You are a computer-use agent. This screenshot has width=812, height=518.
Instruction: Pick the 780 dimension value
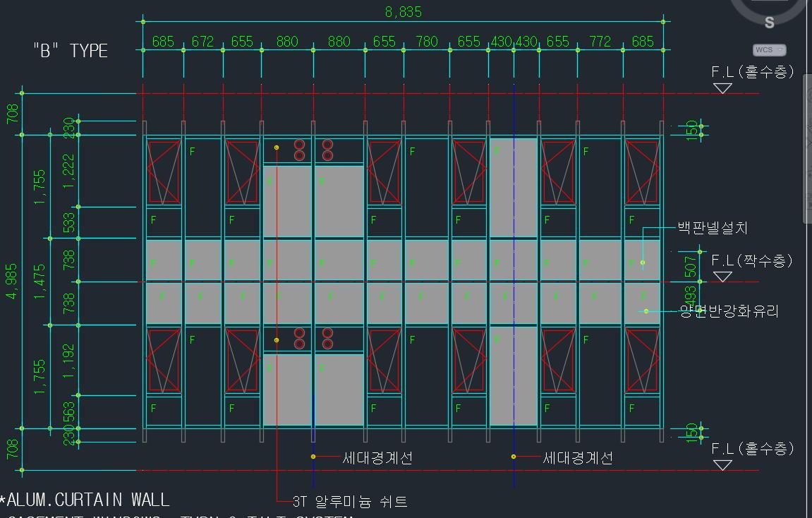point(427,42)
